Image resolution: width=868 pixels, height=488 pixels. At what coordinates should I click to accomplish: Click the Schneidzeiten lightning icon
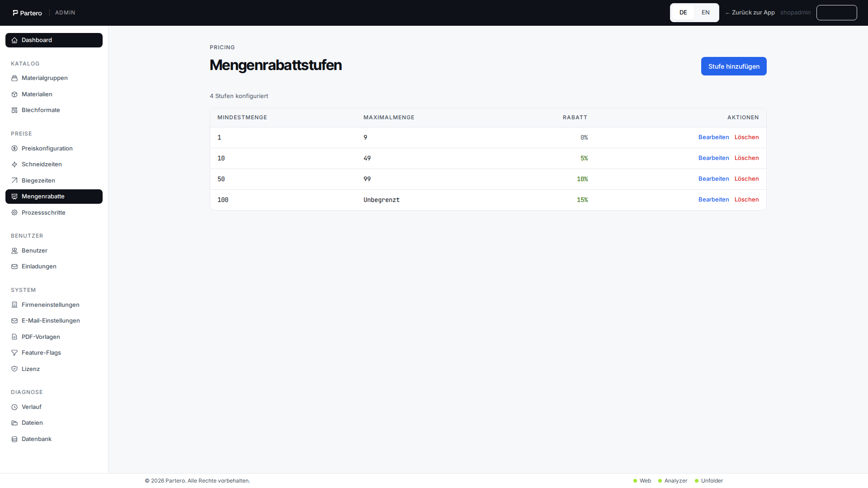(x=14, y=164)
